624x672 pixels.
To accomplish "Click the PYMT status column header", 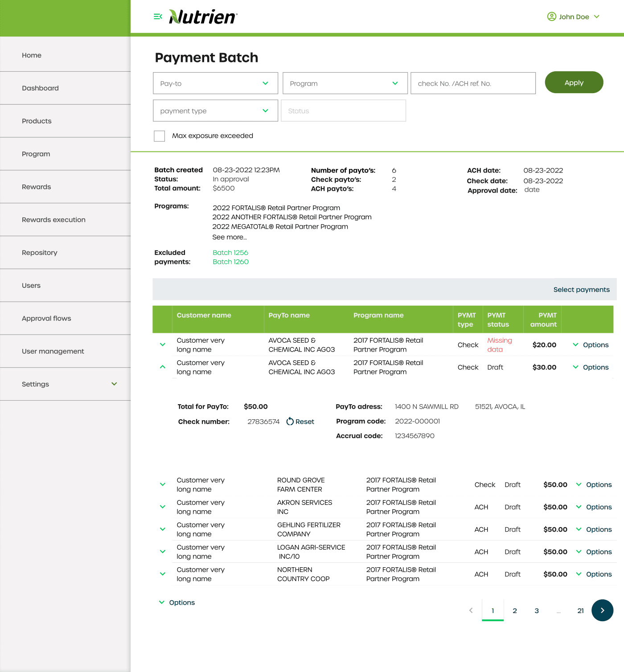I will pos(498,320).
